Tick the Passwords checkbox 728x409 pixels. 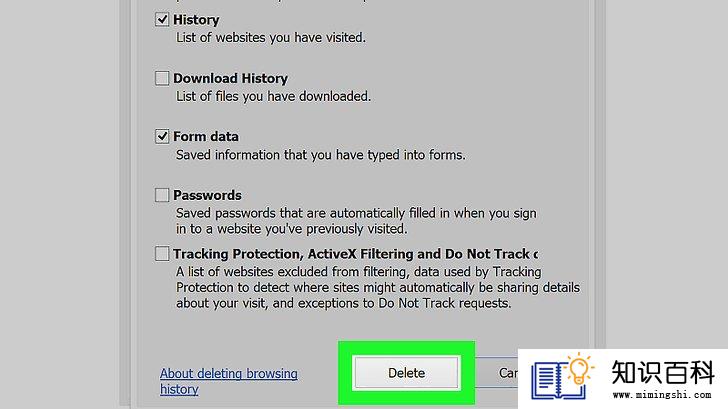click(162, 195)
